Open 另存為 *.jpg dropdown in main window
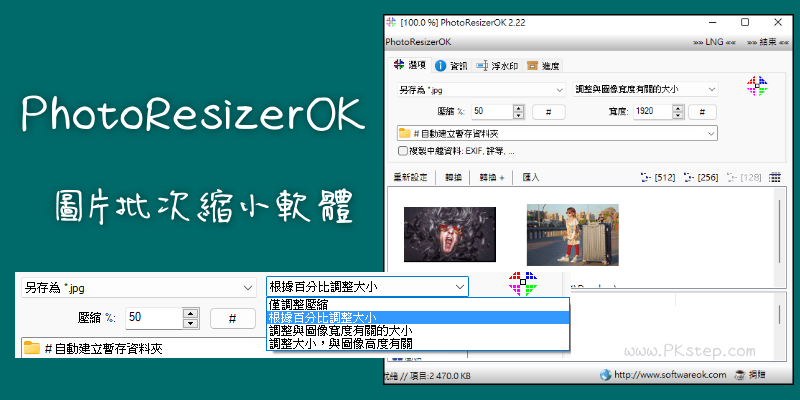The image size is (800, 400). (481, 89)
